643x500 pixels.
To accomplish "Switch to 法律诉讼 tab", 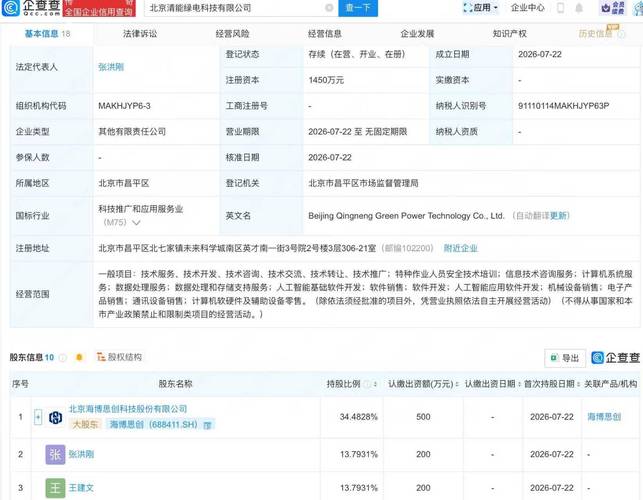I will [140, 34].
